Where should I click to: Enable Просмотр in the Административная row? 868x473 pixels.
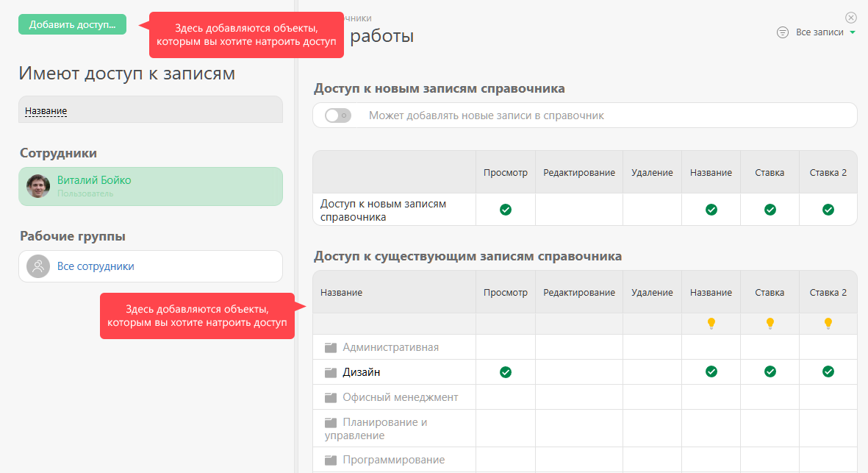(x=506, y=347)
